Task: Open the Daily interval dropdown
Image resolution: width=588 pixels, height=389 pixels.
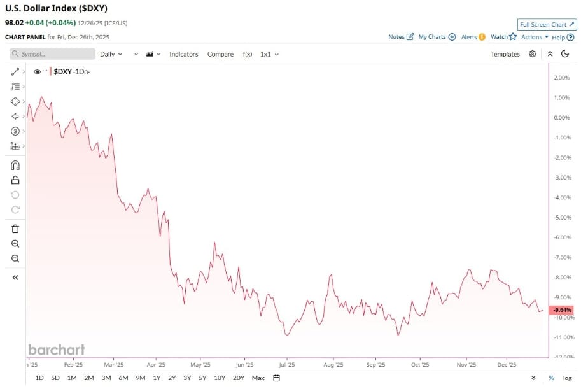Action: (x=111, y=54)
